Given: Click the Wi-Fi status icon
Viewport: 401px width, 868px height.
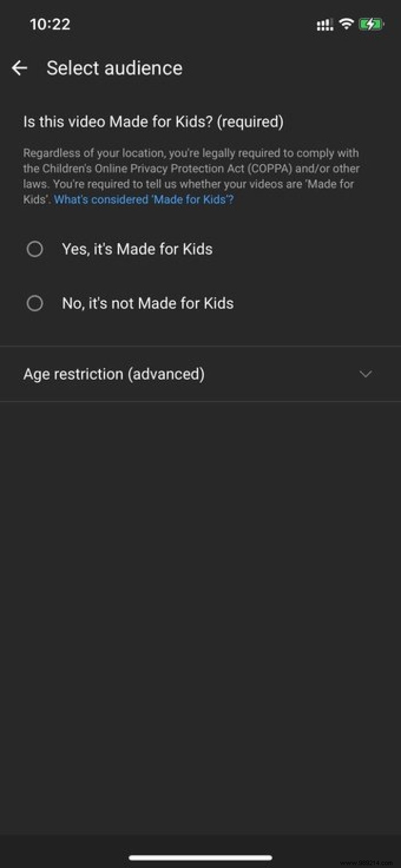Looking at the screenshot, I should tap(346, 24).
